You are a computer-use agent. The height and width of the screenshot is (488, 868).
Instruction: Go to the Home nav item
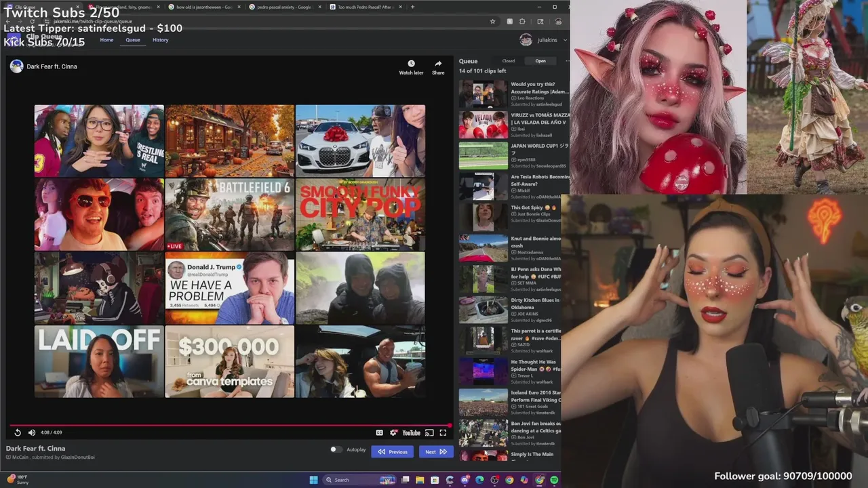click(x=106, y=40)
